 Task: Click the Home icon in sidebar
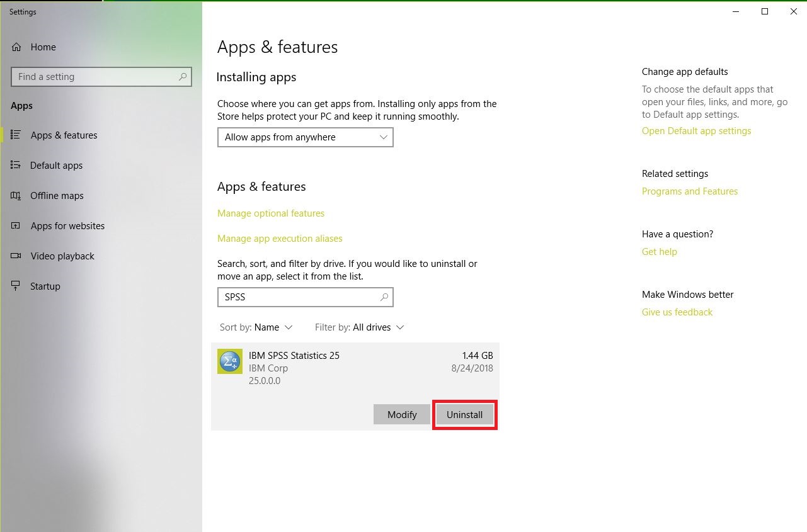coord(16,47)
